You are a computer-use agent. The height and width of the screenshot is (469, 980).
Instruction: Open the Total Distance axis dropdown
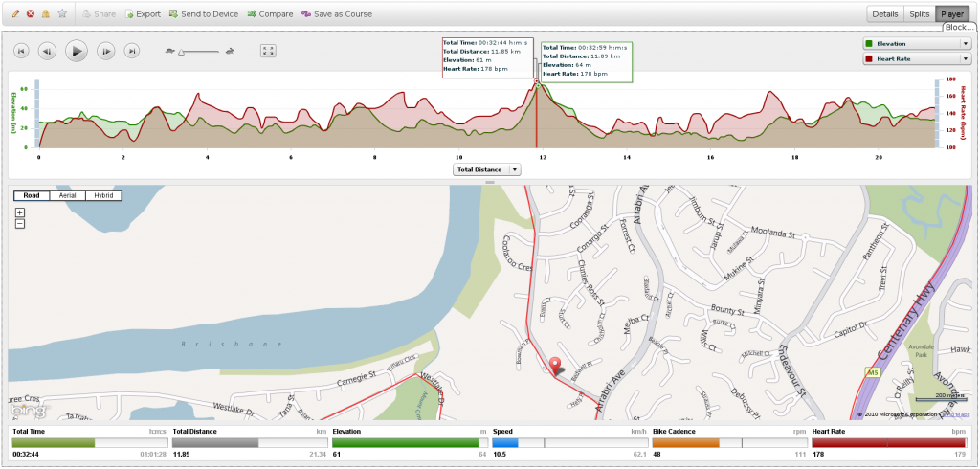tap(487, 169)
